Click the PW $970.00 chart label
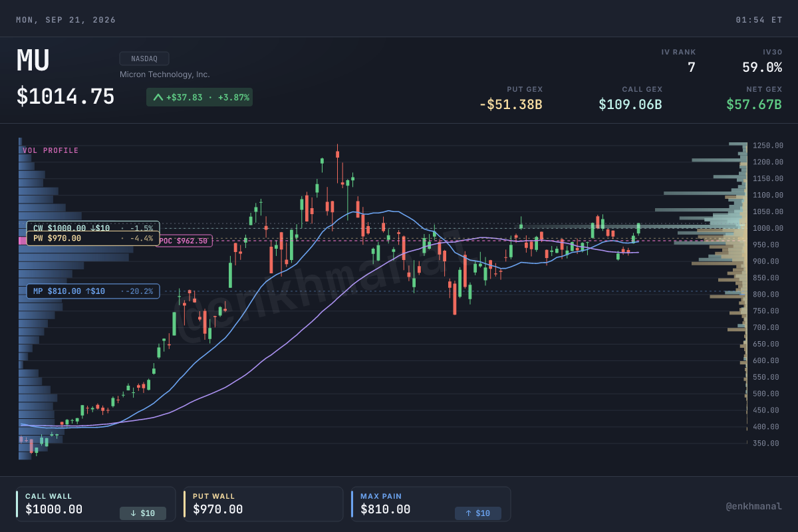This screenshot has width=798, height=532. (x=92, y=238)
